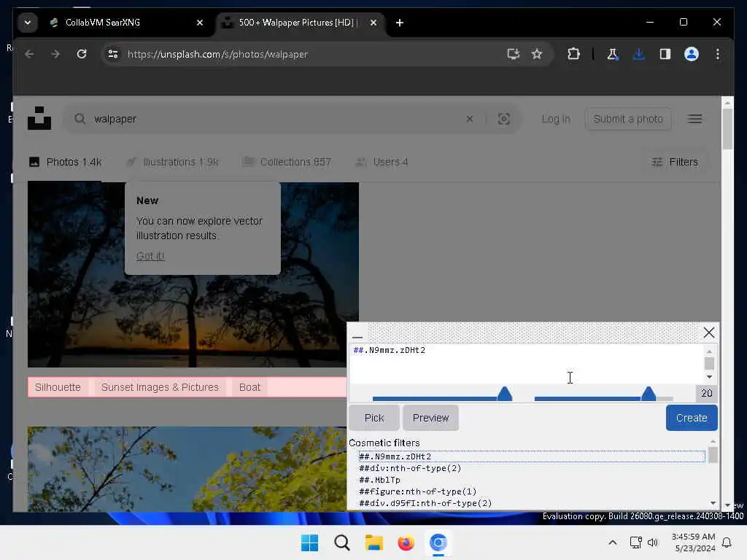Reload the current page
This screenshot has width=747, height=560.
pyautogui.click(x=82, y=54)
